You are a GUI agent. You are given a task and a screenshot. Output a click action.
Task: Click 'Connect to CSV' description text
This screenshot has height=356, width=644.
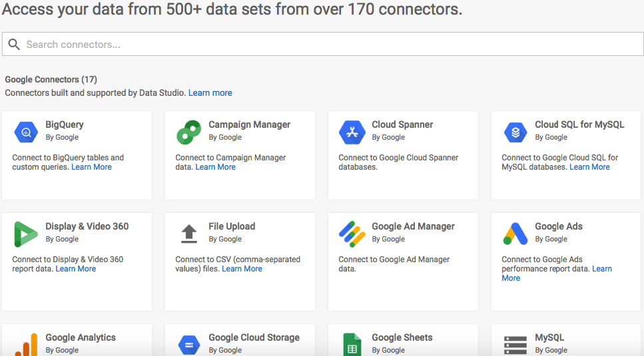coord(237,264)
